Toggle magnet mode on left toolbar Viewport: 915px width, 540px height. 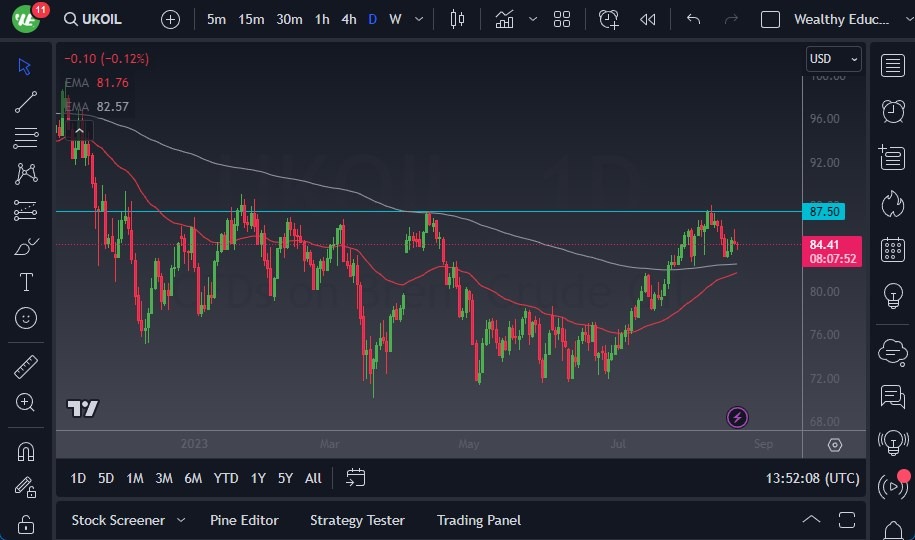click(26, 451)
